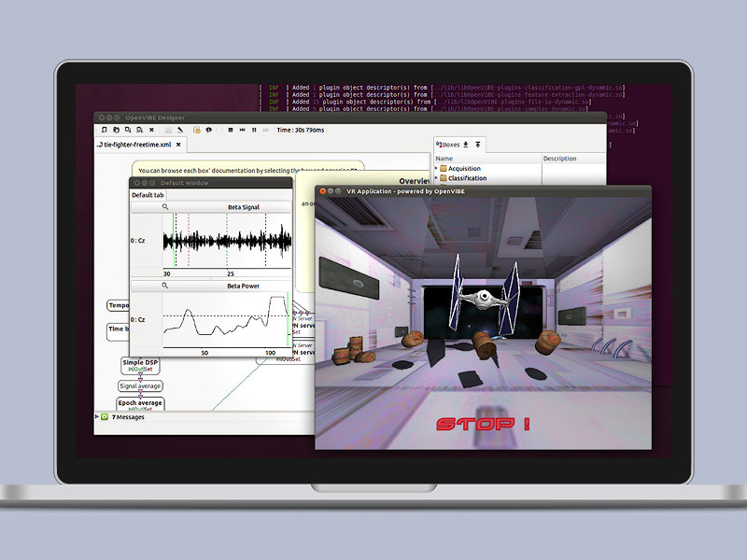The image size is (747, 560).
Task: Click the magnifier icon beside Beta Power
Action: coord(164,287)
